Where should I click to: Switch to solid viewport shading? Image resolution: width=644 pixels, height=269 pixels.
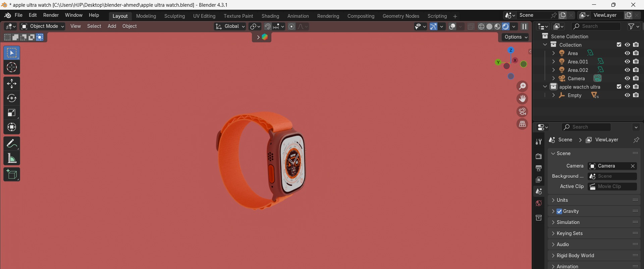[x=489, y=27]
